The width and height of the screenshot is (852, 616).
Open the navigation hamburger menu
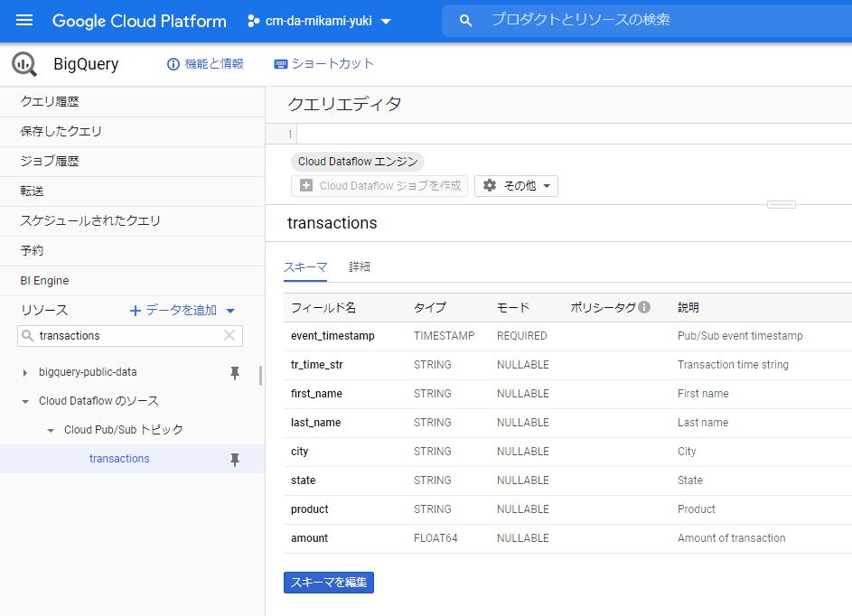(23, 20)
